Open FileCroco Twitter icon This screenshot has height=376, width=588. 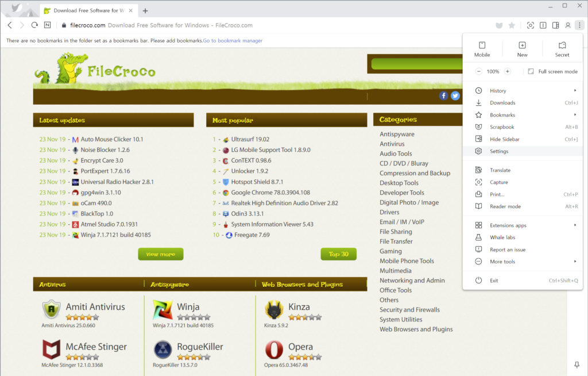[455, 96]
